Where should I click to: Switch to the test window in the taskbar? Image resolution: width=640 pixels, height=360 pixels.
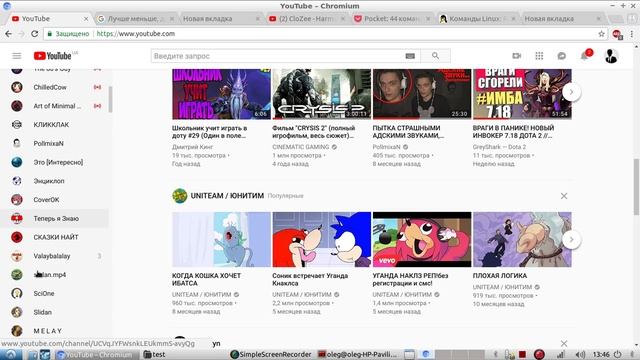(155, 354)
